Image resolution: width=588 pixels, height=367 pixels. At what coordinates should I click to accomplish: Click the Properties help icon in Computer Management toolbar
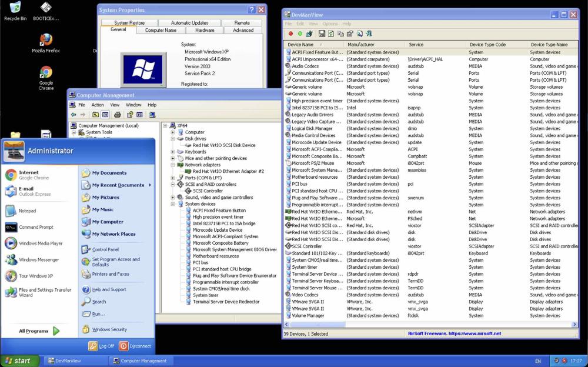pos(130,115)
